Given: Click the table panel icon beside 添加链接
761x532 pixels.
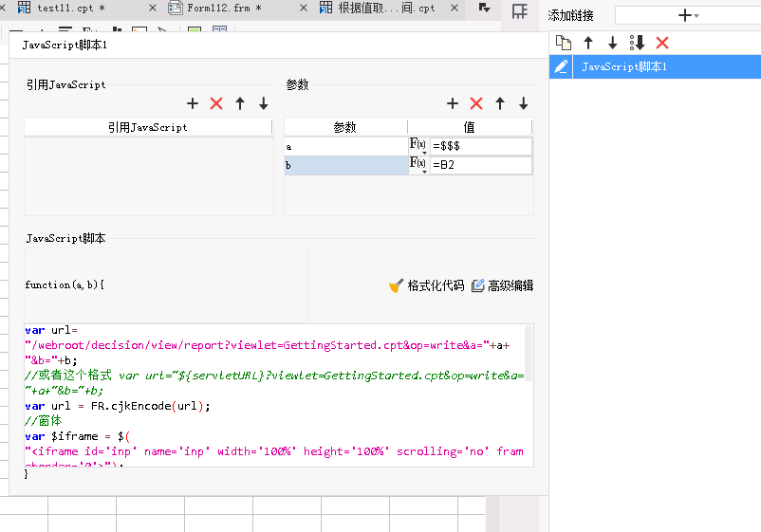Looking at the screenshot, I should (520, 11).
